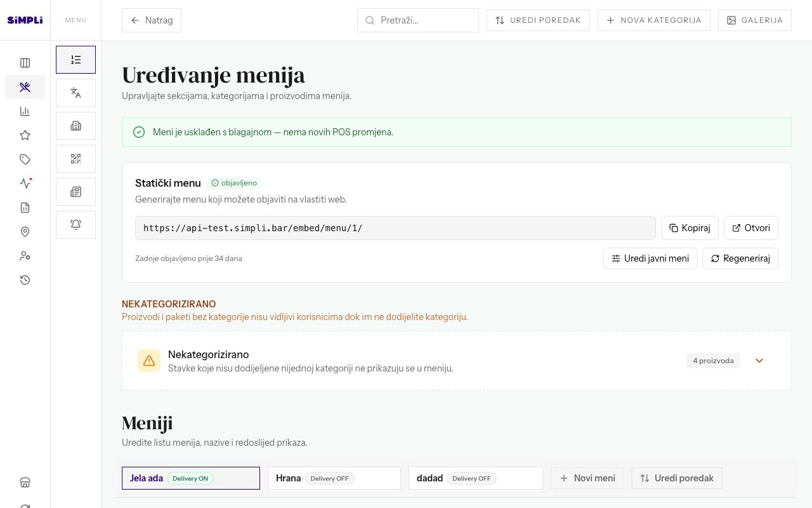Open the user settings icon
This screenshot has width=812, height=508.
click(25, 256)
